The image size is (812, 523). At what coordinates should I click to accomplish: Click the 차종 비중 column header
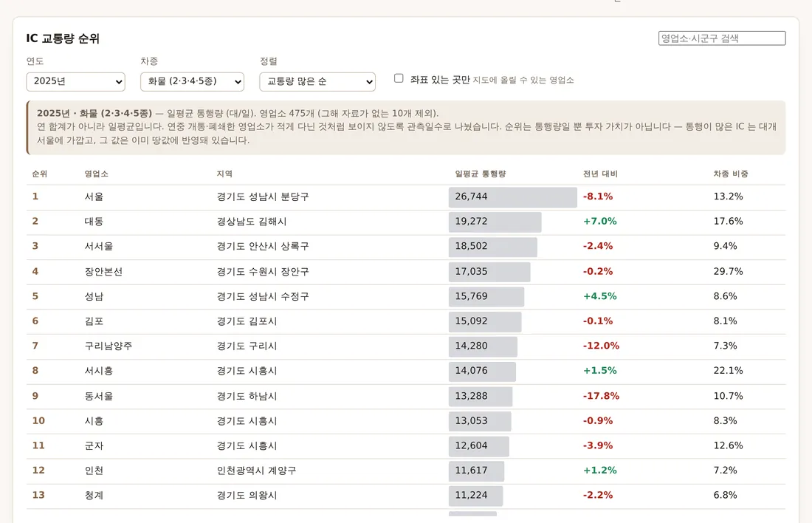(731, 174)
